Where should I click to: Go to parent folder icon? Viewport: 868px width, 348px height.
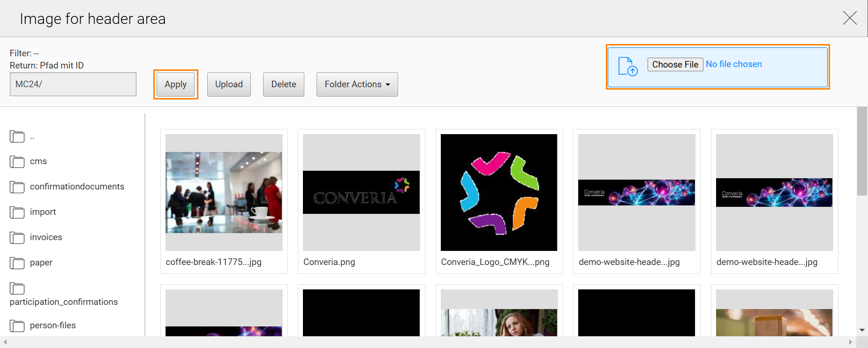click(17, 136)
